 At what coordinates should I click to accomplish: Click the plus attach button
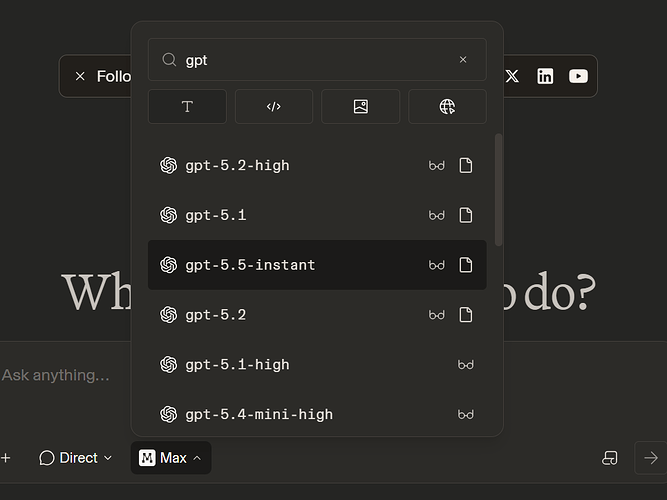[6, 458]
